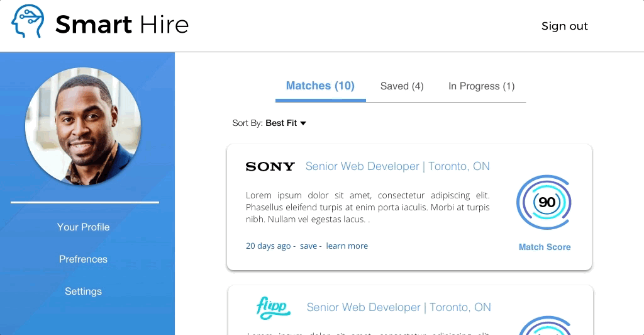The height and width of the screenshot is (335, 644).
Task: Click the Match Score label
Action: pos(545,247)
